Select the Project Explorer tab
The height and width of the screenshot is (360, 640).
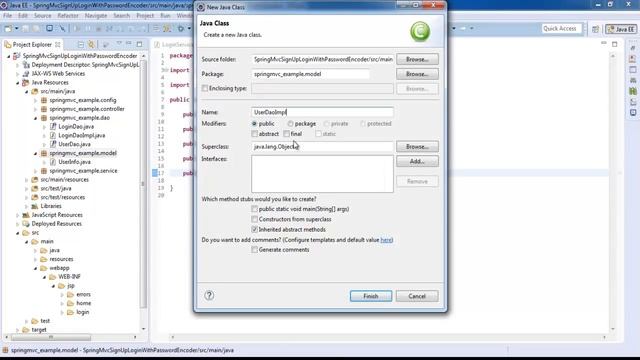[x=32, y=44]
